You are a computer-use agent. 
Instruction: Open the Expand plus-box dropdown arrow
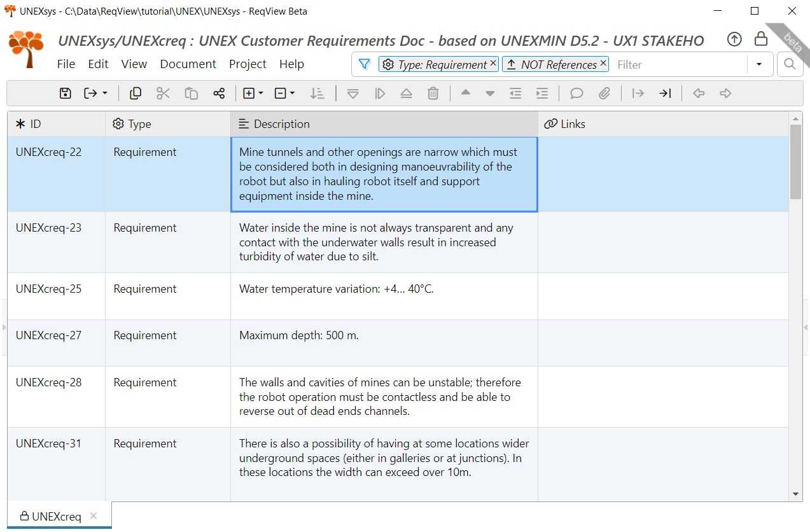tap(261, 94)
